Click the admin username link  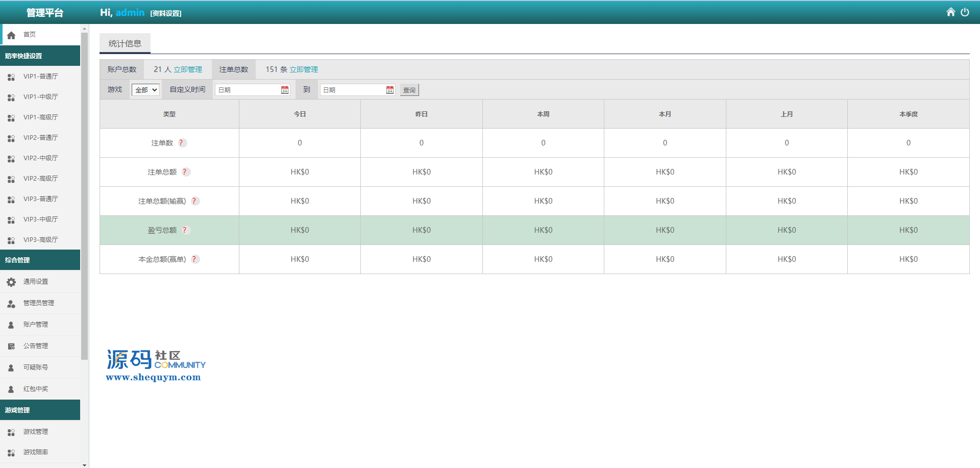130,12
